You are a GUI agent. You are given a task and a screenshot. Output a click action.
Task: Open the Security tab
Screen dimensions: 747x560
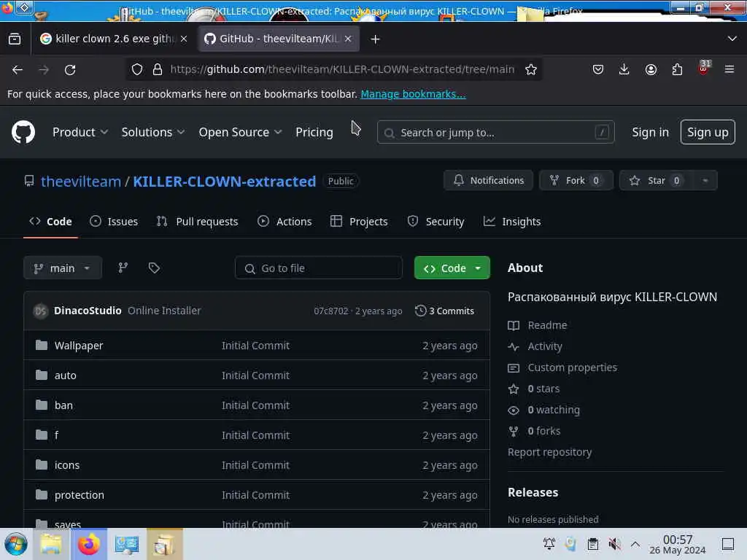tap(436, 222)
